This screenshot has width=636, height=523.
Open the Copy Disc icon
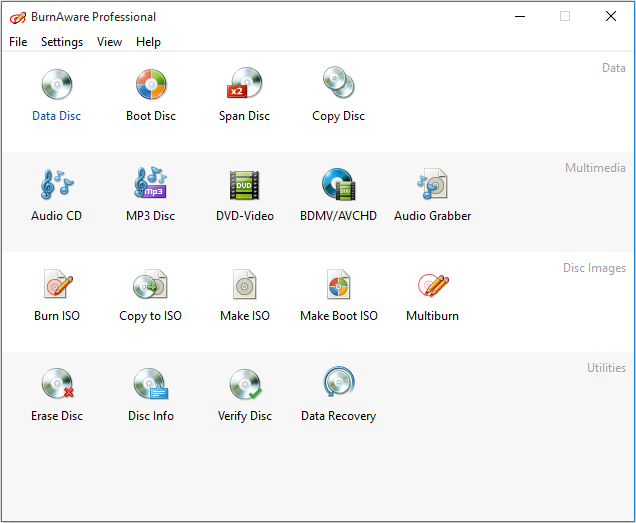(338, 83)
